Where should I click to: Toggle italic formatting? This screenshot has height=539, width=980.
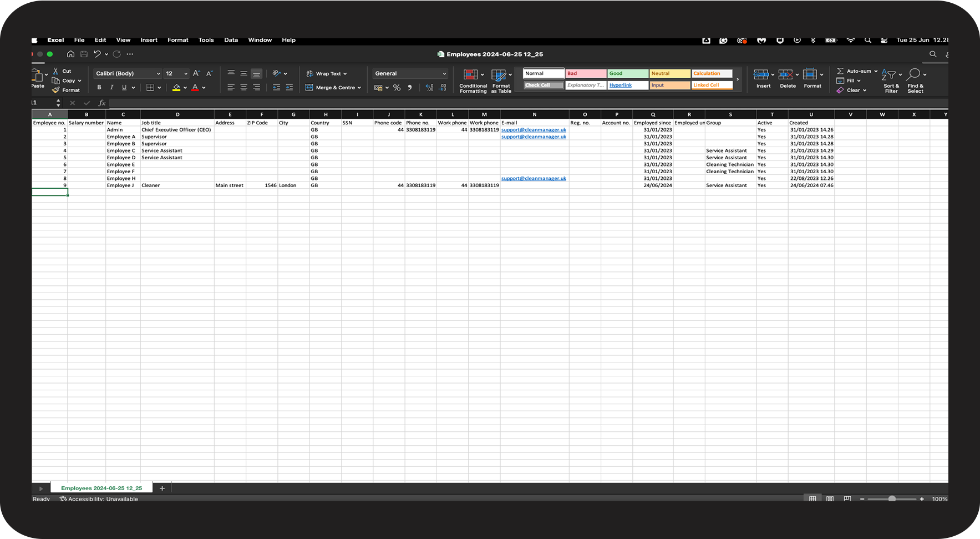(111, 88)
